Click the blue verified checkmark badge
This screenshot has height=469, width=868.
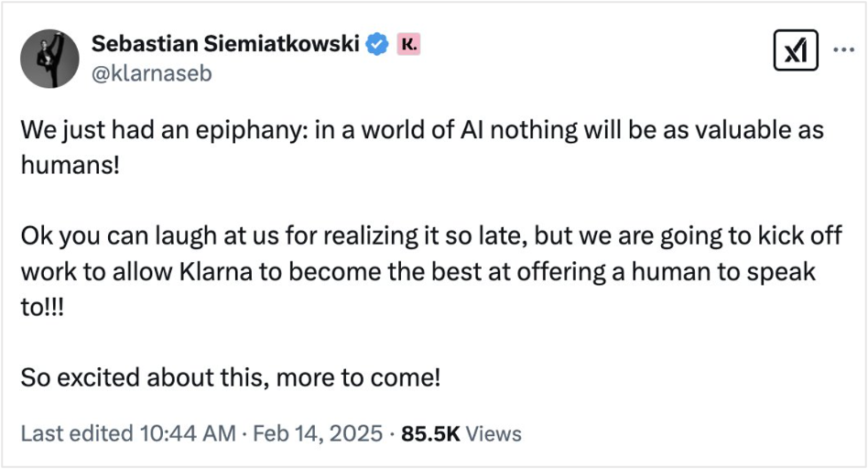[x=376, y=43]
